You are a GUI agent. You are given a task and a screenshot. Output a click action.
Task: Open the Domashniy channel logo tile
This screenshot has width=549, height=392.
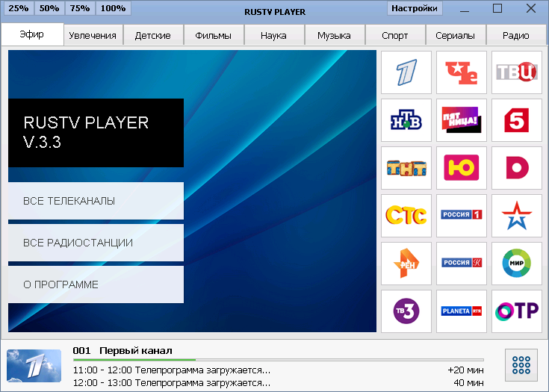click(x=517, y=168)
